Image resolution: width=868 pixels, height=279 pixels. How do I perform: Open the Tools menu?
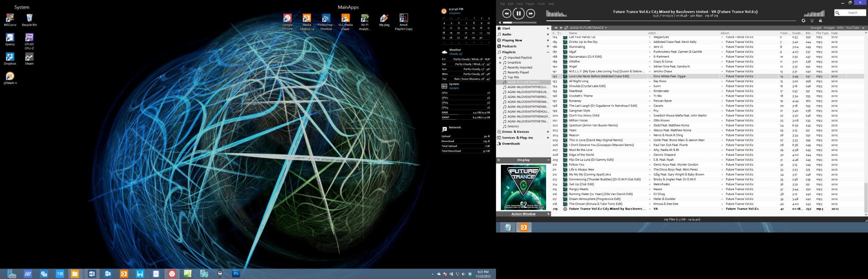pyautogui.click(x=541, y=4)
